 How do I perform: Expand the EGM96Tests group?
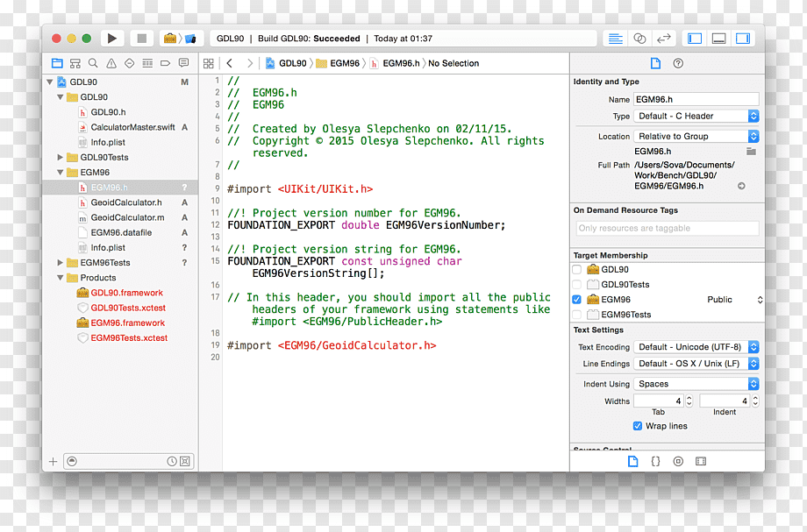pos(61,263)
